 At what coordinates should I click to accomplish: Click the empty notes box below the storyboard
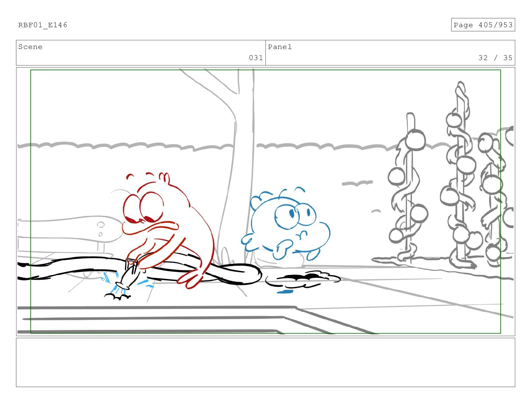pos(265,362)
